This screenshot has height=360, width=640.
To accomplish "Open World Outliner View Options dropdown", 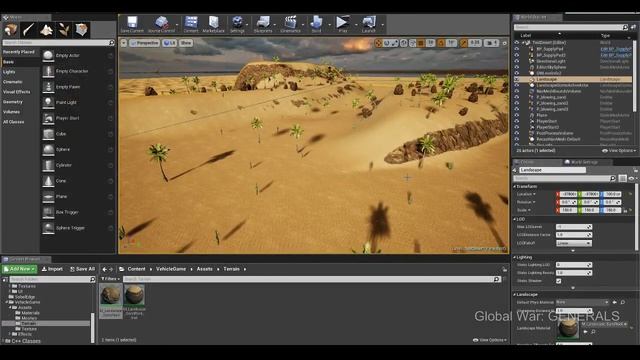I will coord(619,151).
